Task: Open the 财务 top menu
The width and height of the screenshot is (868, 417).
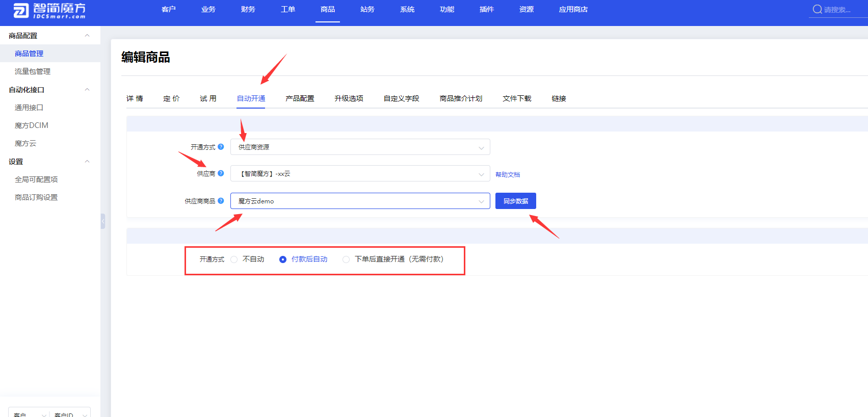Action: (248, 10)
